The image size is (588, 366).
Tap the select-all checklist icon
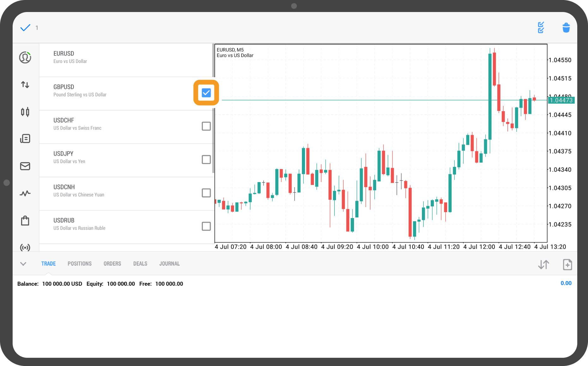coord(541,27)
